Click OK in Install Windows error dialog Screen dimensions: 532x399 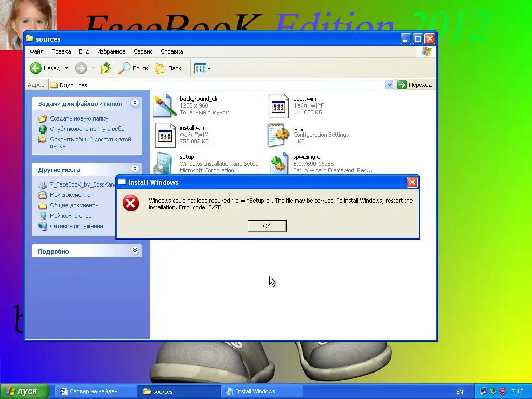click(267, 226)
